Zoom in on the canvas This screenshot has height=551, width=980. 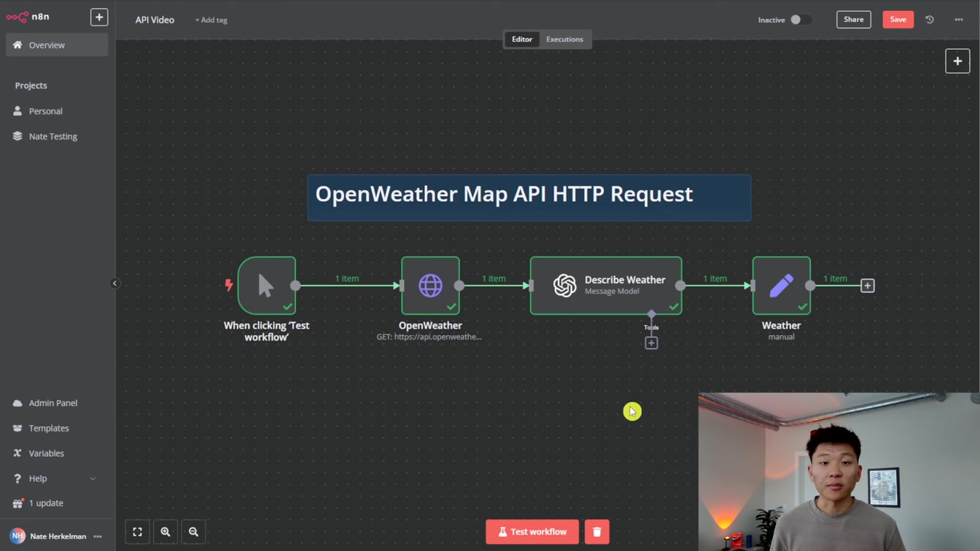point(166,532)
